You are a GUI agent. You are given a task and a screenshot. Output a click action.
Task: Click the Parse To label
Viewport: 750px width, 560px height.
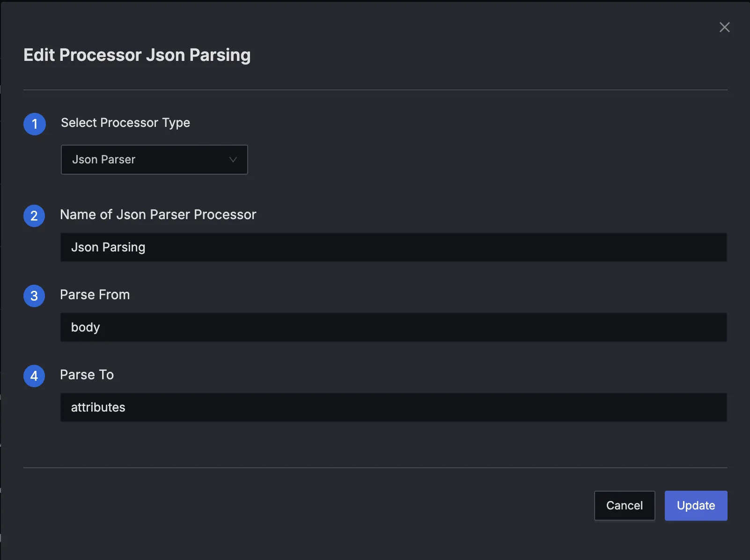point(87,375)
